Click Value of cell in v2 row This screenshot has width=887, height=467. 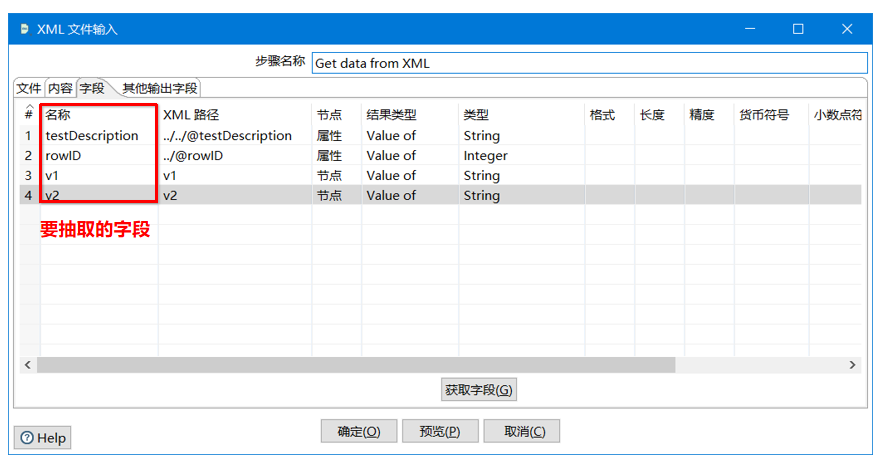pyautogui.click(x=410, y=196)
